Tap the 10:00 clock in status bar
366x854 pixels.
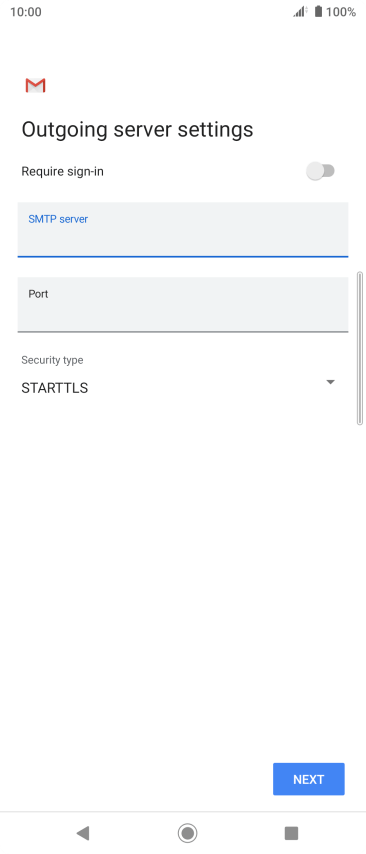coord(26,11)
